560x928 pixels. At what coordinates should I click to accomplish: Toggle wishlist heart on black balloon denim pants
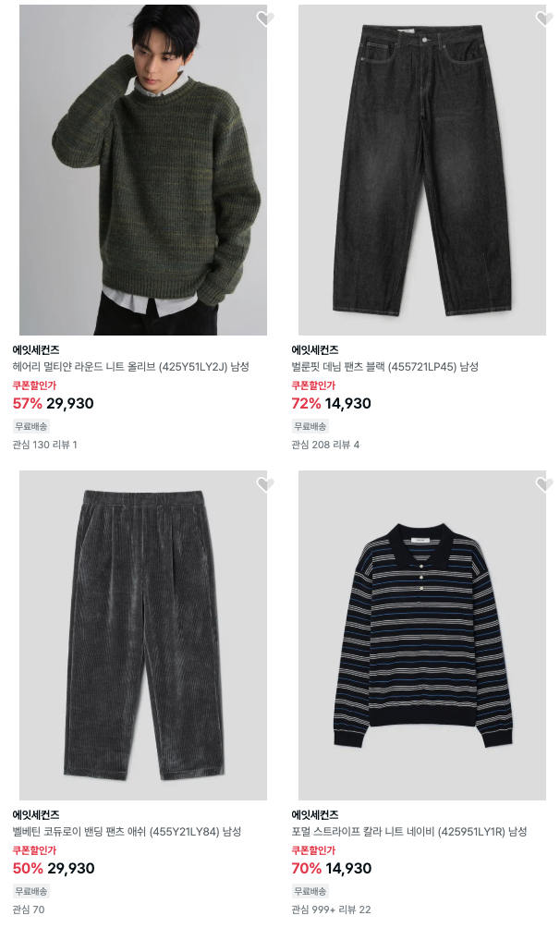tap(544, 18)
